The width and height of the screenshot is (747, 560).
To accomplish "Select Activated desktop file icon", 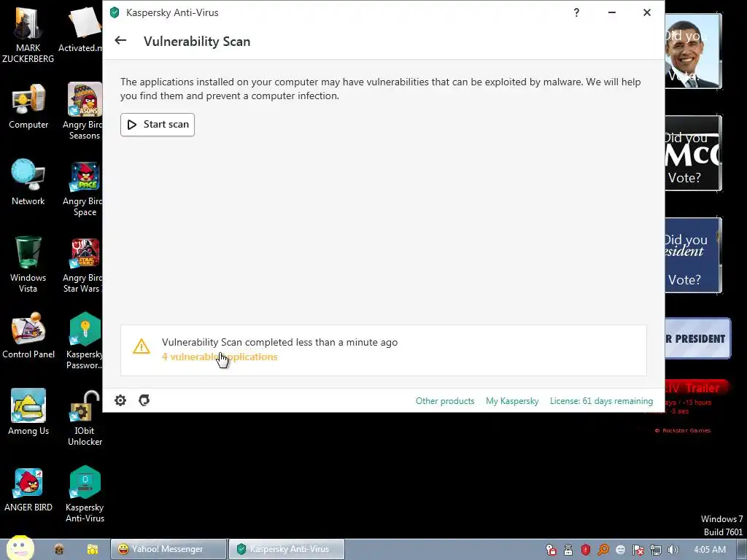I will tap(81, 31).
